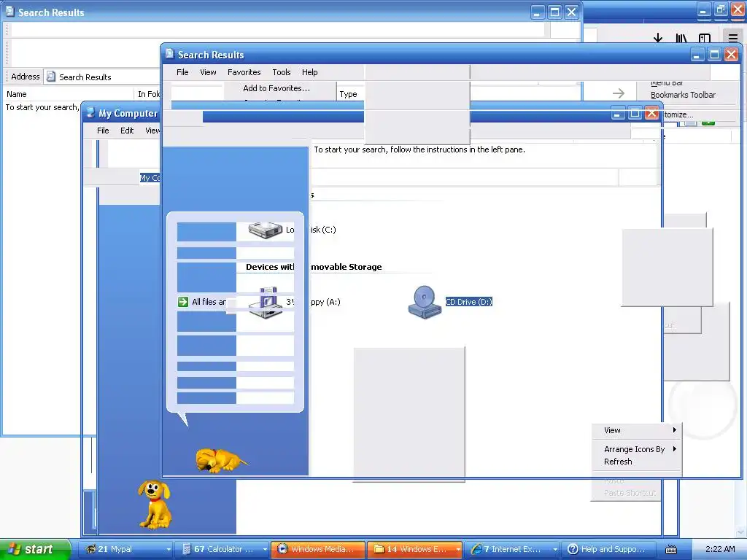Minimize the front Search Results window
This screenshot has height=560, width=747.
click(697, 55)
